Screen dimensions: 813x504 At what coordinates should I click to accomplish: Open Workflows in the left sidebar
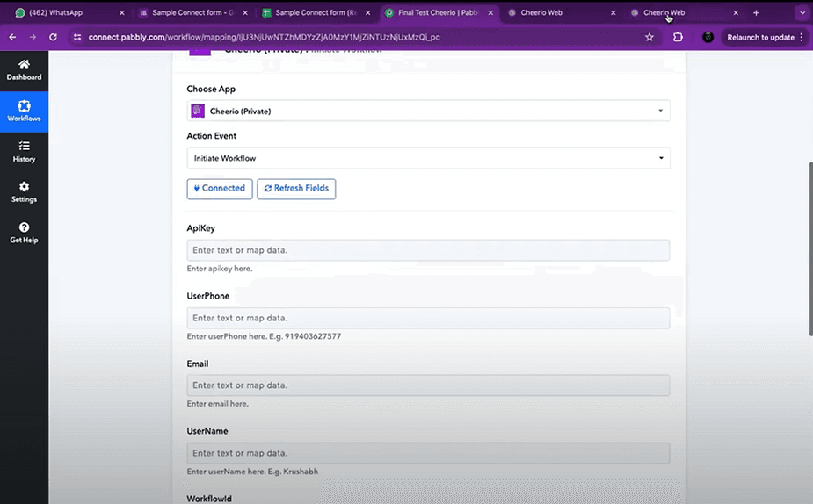coord(24,112)
